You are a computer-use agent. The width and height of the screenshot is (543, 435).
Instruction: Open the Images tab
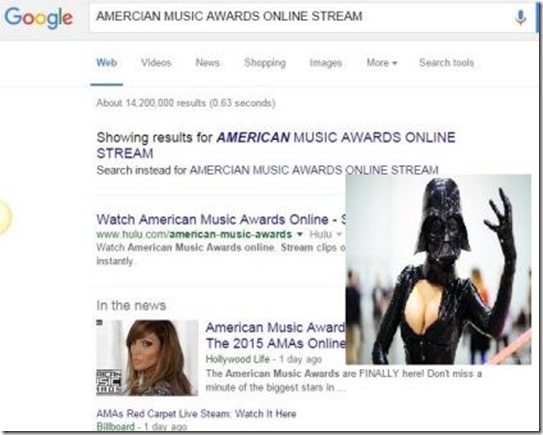[326, 63]
